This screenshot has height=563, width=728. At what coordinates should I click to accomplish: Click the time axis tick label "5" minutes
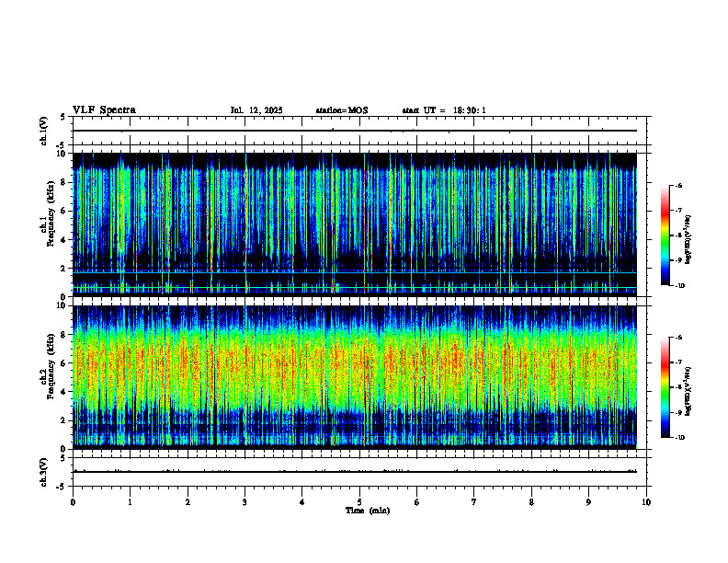pos(359,502)
